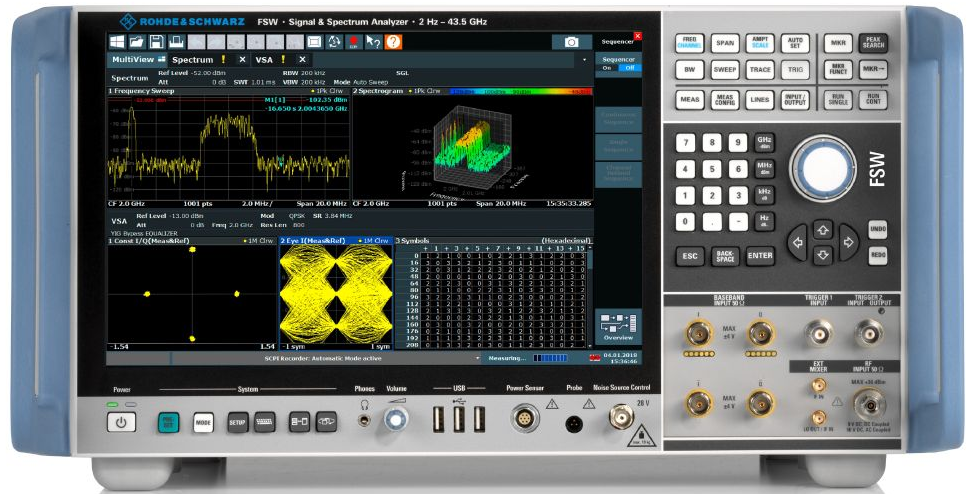This screenshot has width=973, height=494.
Task: Click the LINES hardware key
Action: (x=760, y=99)
